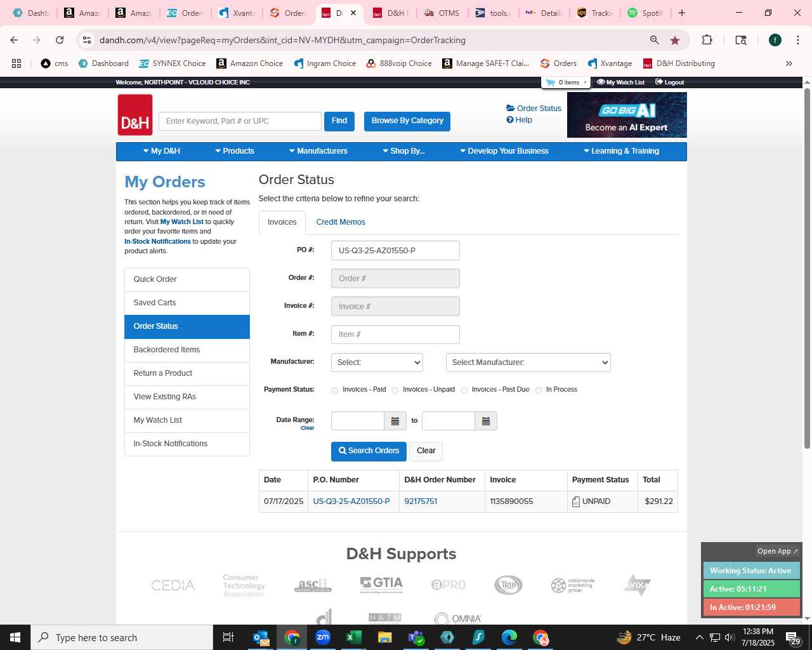Open Microsoft Edge from the taskbar
Image resolution: width=812 pixels, height=650 pixels.
pyautogui.click(x=509, y=637)
